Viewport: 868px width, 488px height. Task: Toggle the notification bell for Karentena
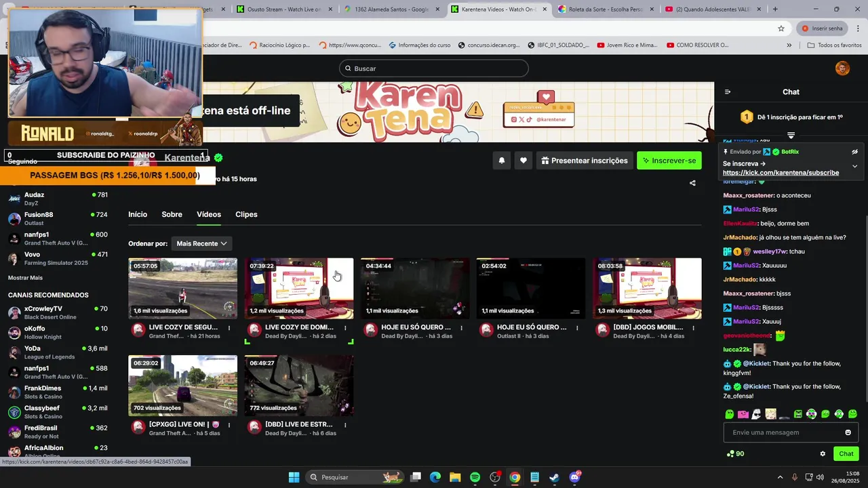click(x=502, y=161)
